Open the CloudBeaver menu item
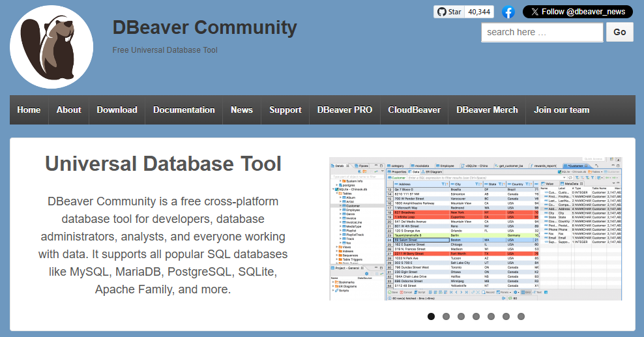The width and height of the screenshot is (644, 337). (414, 110)
